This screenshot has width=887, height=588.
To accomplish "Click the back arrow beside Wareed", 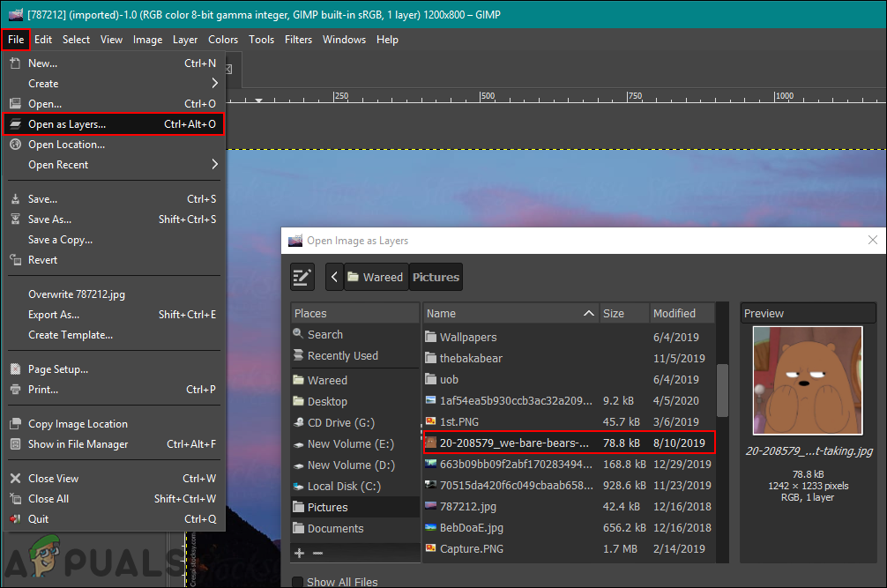I will click(334, 277).
